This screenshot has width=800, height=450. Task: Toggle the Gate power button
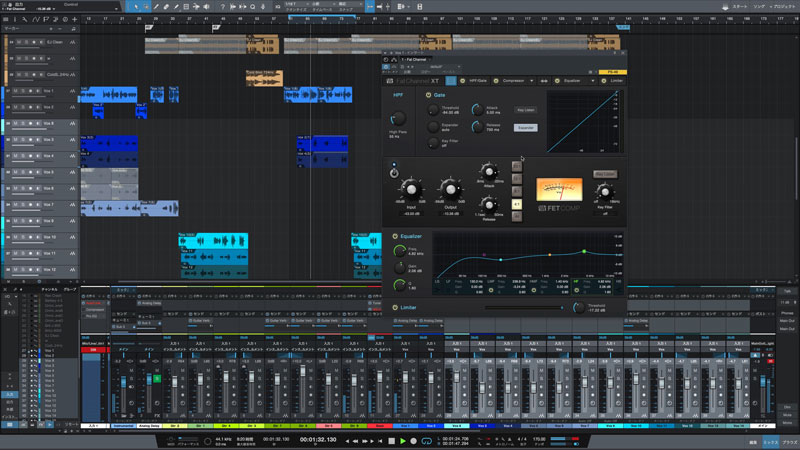[x=429, y=95]
